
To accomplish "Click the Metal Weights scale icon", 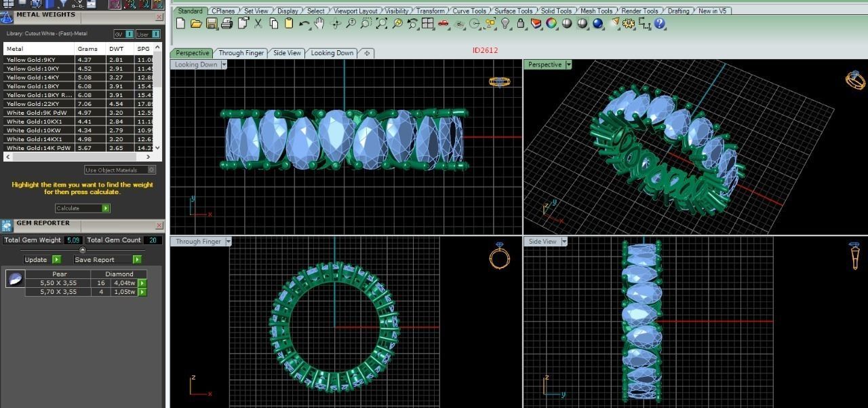I will pyautogui.click(x=7, y=16).
